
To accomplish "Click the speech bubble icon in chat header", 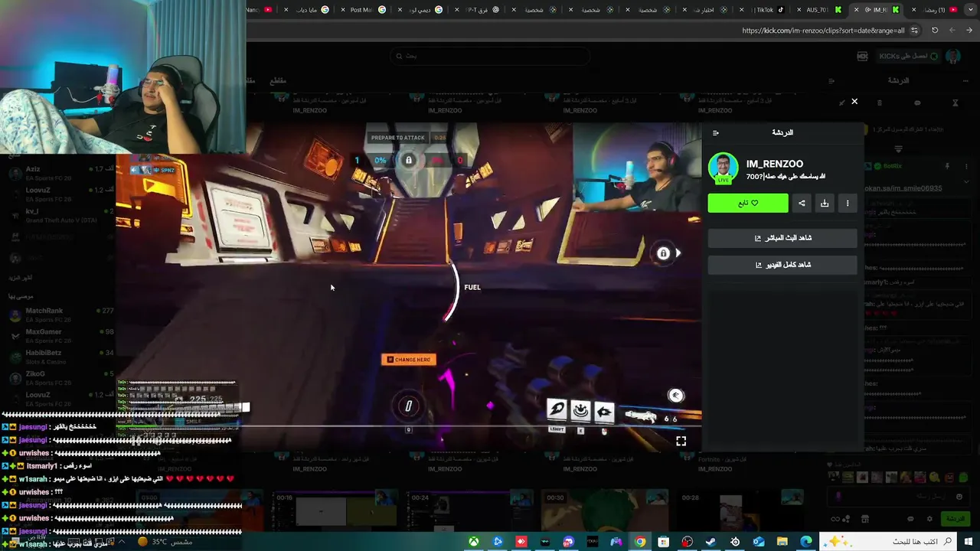I will coord(917,103).
